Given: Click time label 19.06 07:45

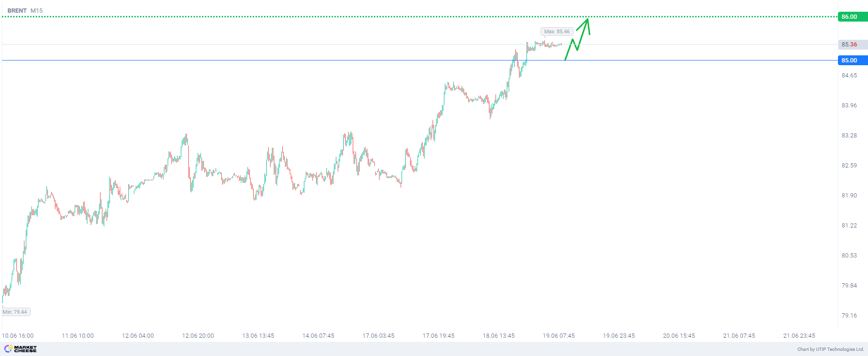Looking at the screenshot, I should coord(559,336).
